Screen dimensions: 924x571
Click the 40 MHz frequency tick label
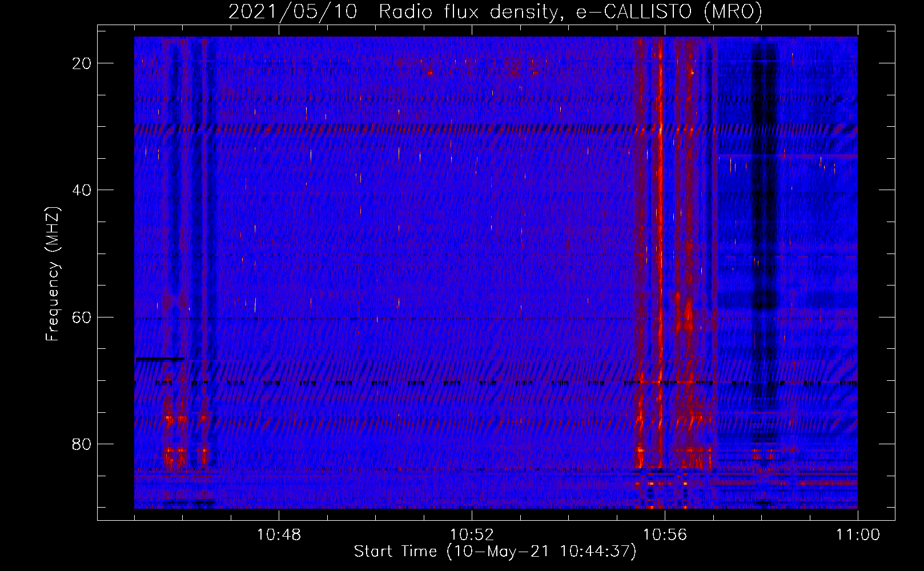click(82, 190)
